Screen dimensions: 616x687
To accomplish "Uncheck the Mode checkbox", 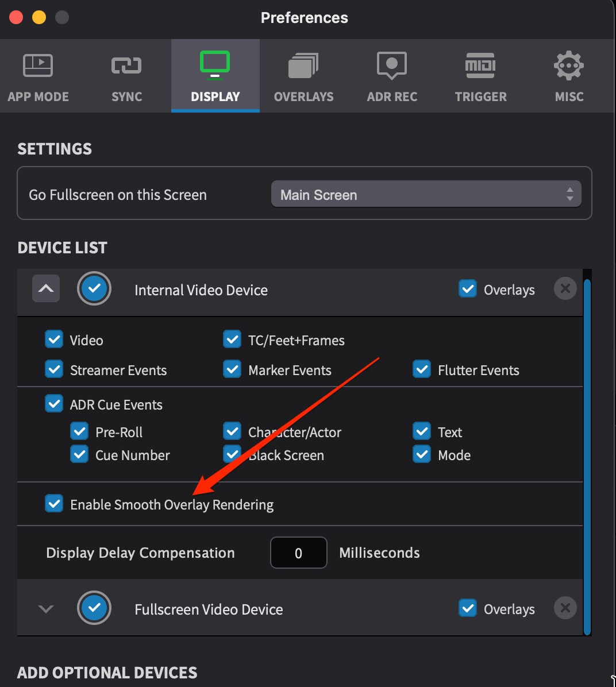I will click(x=422, y=454).
